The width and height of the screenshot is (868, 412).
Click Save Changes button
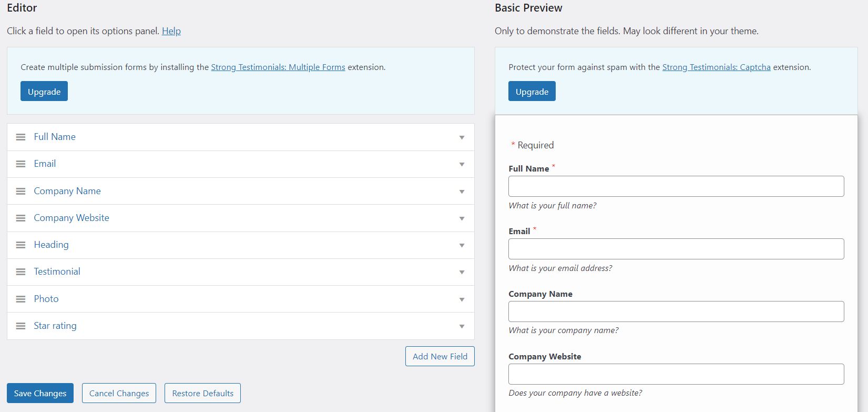tap(40, 394)
